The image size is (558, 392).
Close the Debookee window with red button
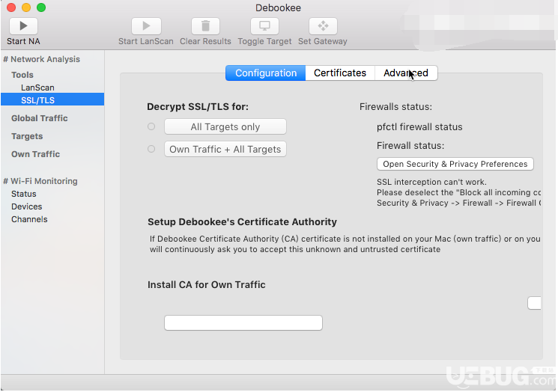coord(11,7)
